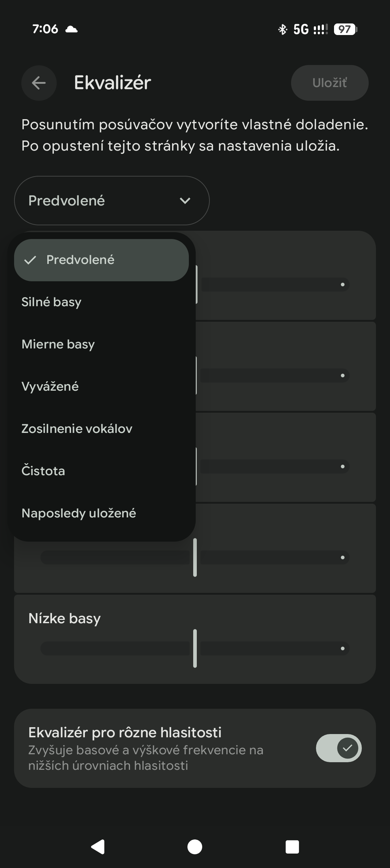
Task: Collapse the Predvolené preset dropdown
Action: click(112, 201)
